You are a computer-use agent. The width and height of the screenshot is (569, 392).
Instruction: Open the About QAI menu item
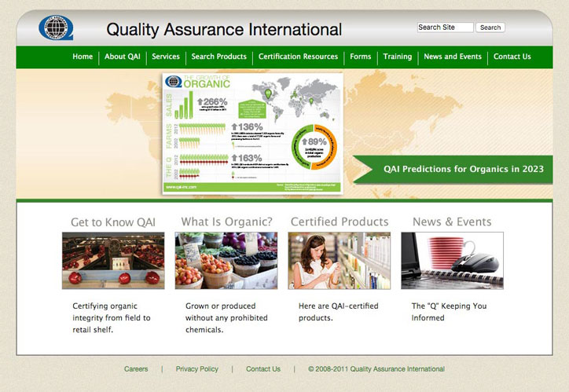[x=123, y=57]
